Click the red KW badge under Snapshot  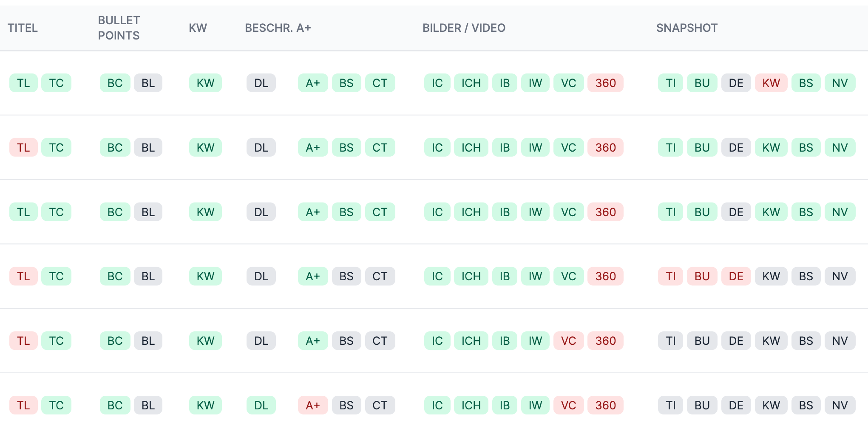771,83
